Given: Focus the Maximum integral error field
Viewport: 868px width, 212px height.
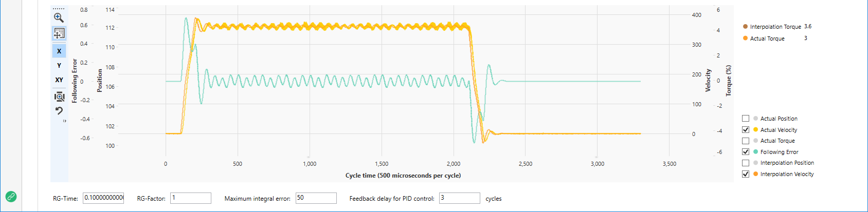Looking at the screenshot, I should pos(316,198).
